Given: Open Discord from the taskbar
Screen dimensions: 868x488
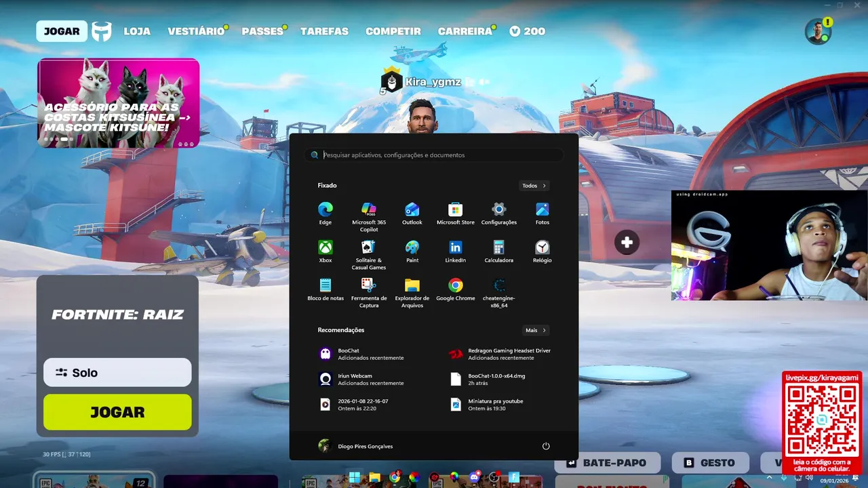Looking at the screenshot, I should click(475, 477).
